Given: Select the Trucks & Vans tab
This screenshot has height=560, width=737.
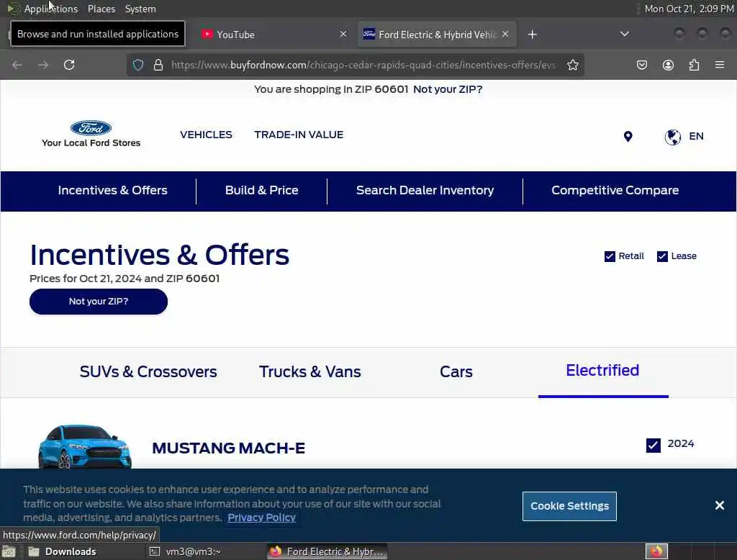Looking at the screenshot, I should coord(309,372).
